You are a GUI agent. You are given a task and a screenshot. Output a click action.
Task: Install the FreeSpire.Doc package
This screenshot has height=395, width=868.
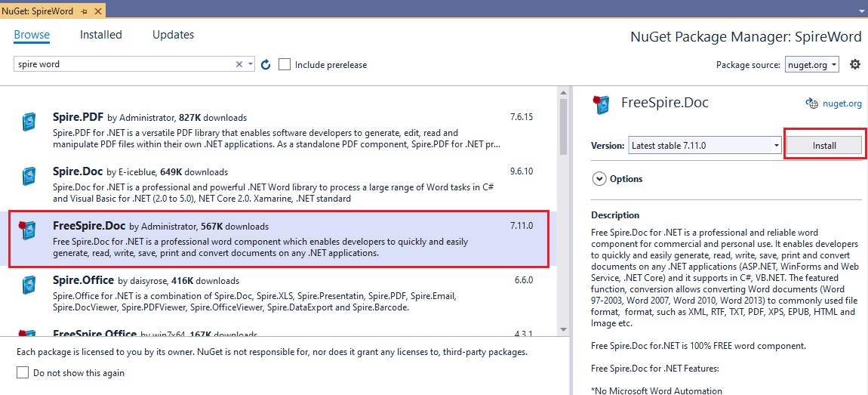coord(824,146)
